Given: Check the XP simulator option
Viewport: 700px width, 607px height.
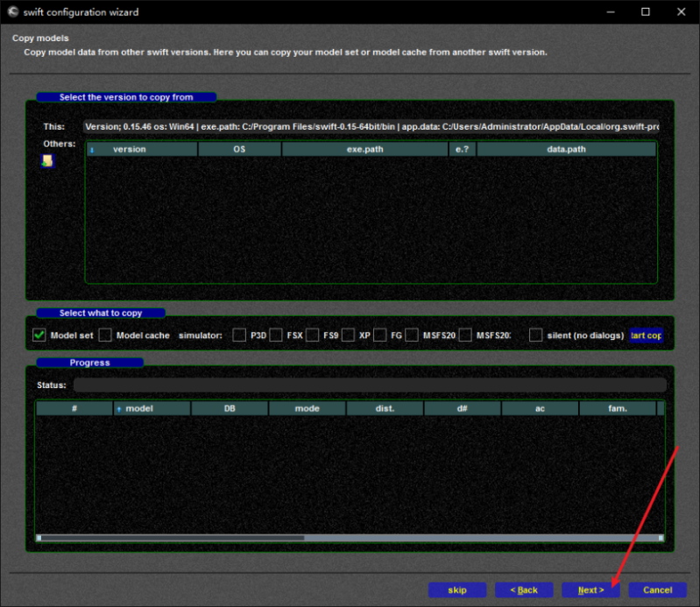Looking at the screenshot, I should tap(348, 335).
